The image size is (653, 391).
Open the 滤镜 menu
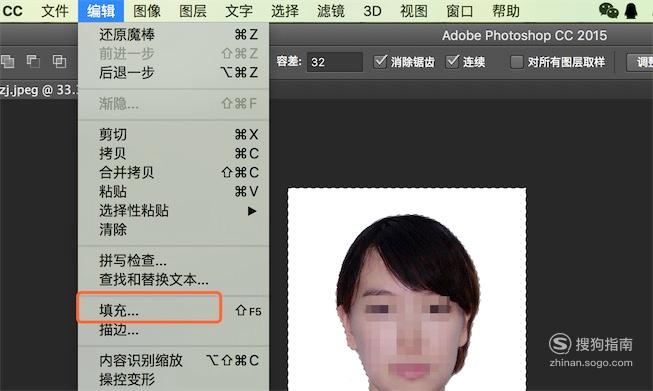[331, 11]
